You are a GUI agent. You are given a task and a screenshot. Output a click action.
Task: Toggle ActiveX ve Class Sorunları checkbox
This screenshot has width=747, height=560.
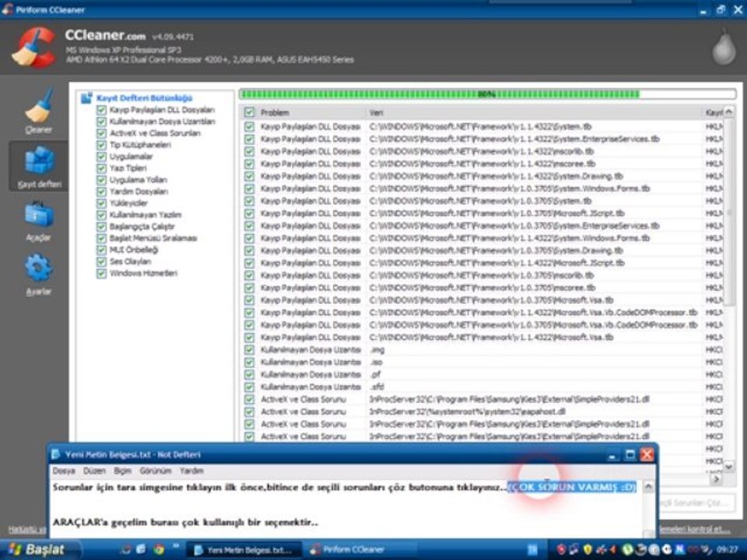click(x=101, y=133)
